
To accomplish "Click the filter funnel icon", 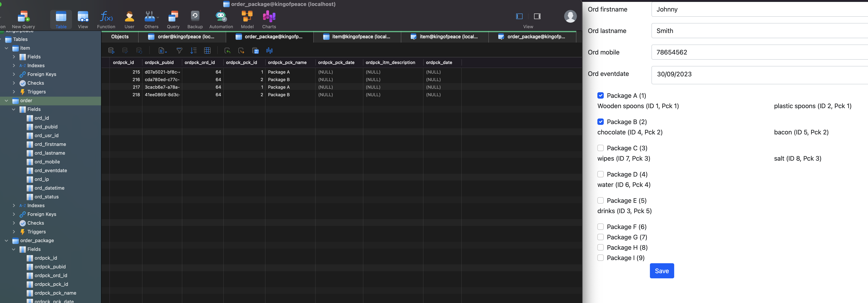I will point(179,50).
